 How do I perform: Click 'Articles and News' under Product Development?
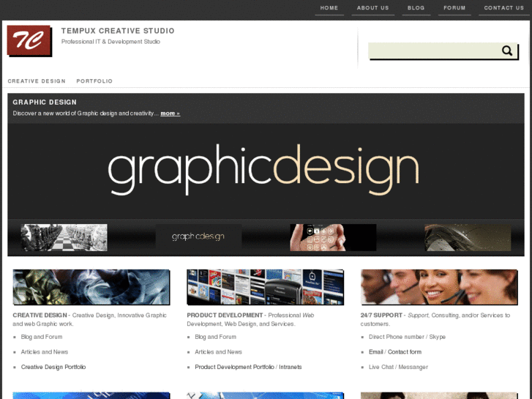(218, 352)
